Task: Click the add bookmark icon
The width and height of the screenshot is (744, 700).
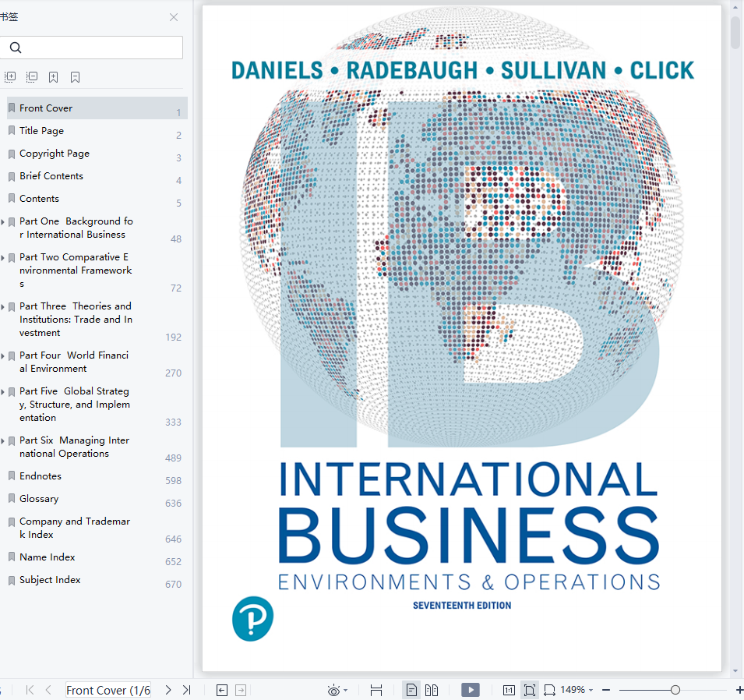Action: [54, 77]
